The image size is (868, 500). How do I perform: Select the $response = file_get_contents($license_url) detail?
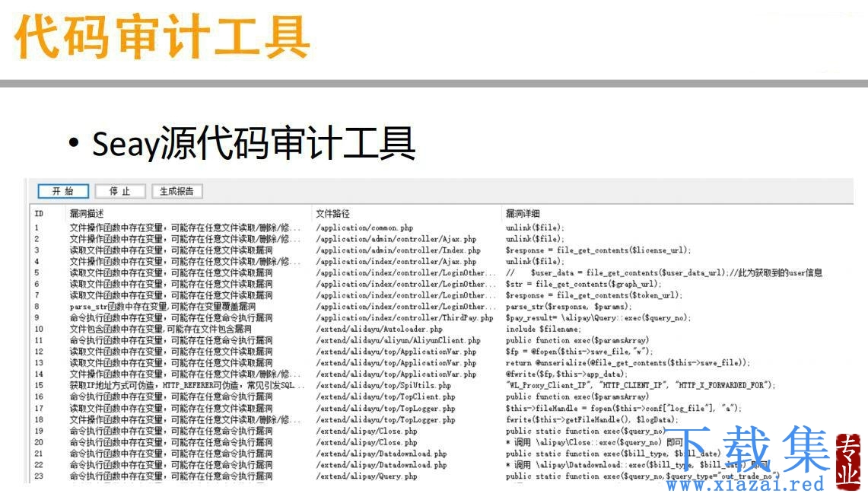(599, 250)
